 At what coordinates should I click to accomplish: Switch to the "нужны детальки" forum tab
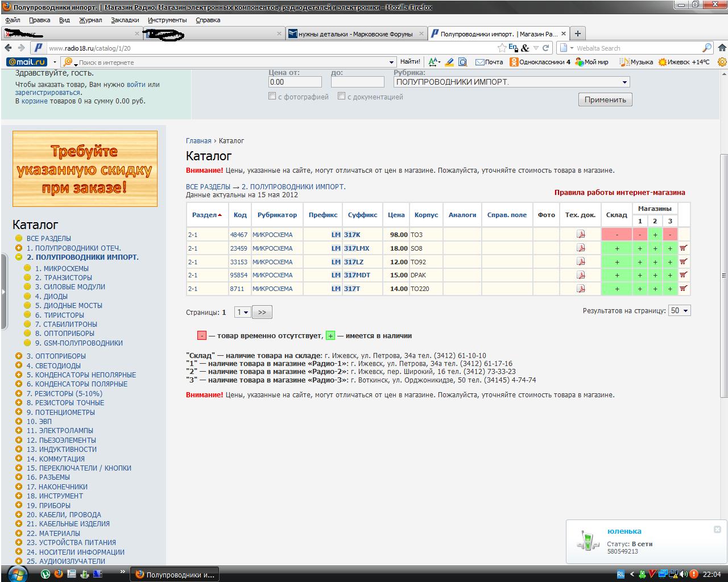coord(355,34)
